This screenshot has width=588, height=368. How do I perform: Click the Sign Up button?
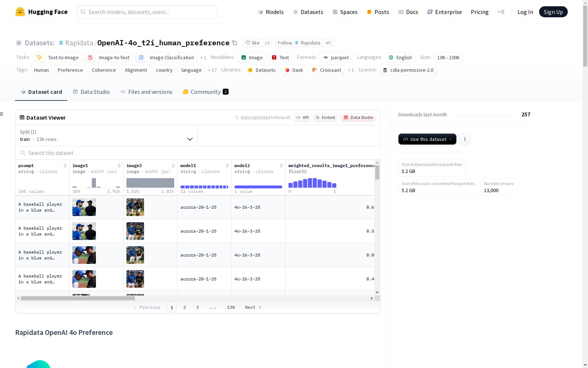[x=553, y=12]
